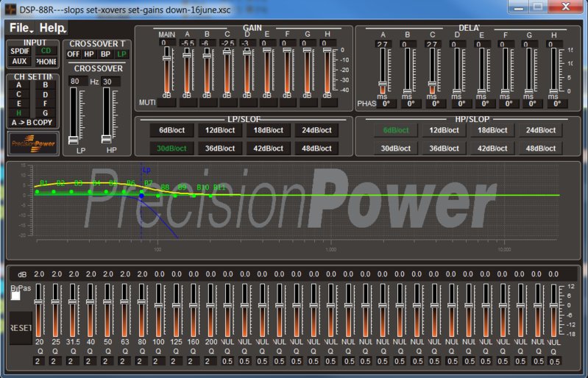Screen dimensions: 588x378
Task: Set crossover type to HP
Action: click(89, 54)
